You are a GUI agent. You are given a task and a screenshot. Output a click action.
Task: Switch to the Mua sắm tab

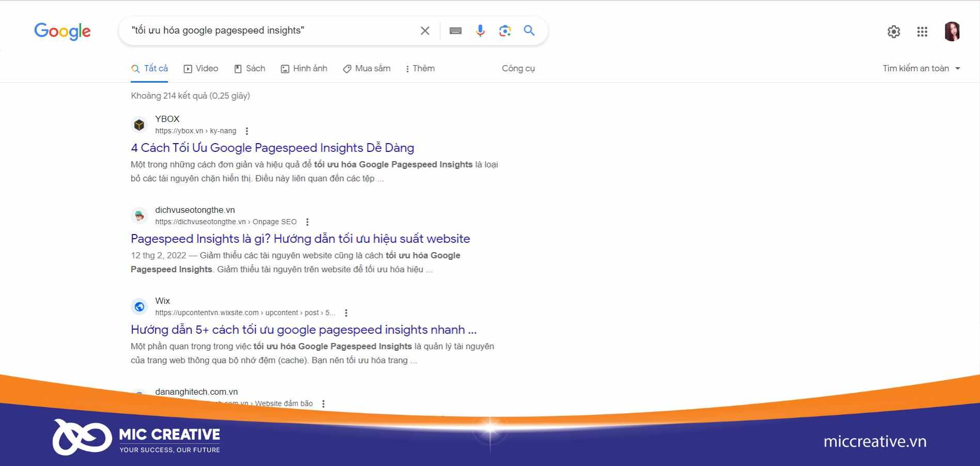(367, 68)
